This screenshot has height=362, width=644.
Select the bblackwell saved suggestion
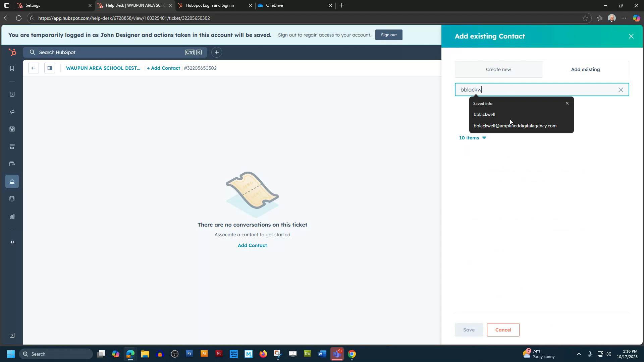484,114
